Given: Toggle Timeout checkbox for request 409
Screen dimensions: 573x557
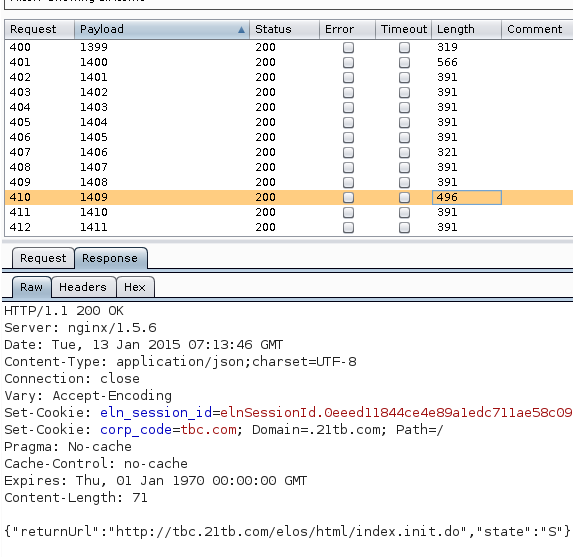Looking at the screenshot, I should [x=404, y=182].
